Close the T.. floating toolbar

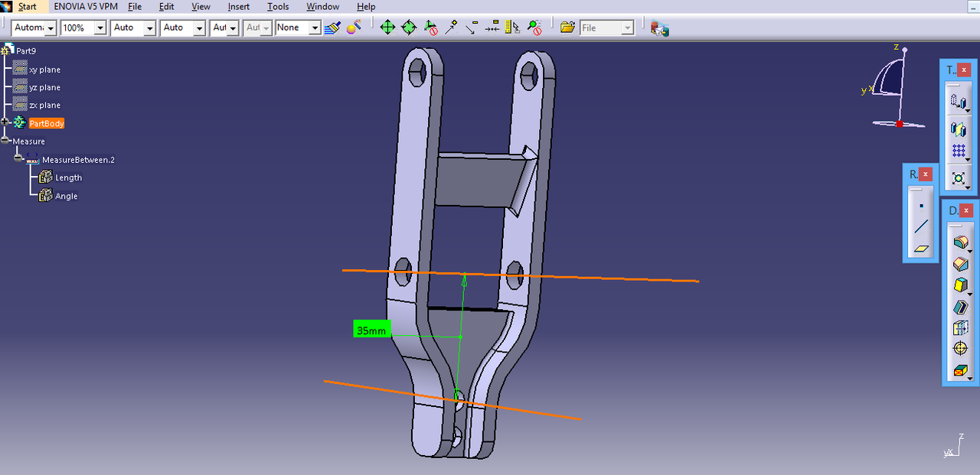pyautogui.click(x=964, y=70)
